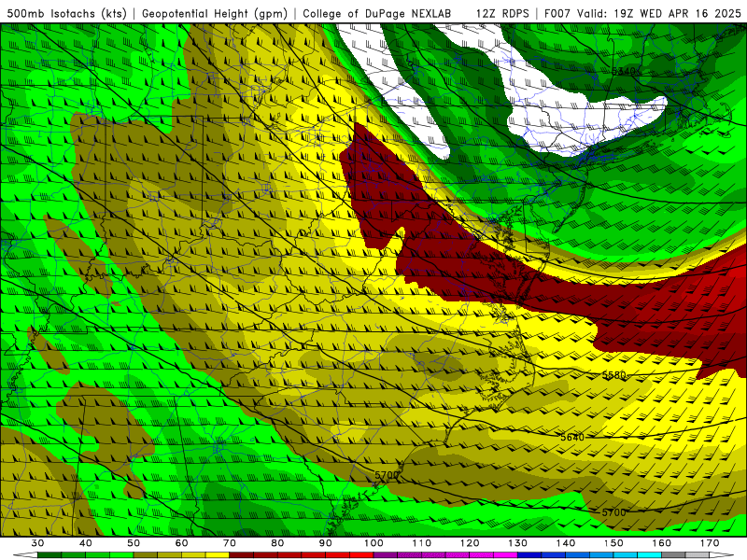
Task: Click the '500mb Isotachs (kts)' title text
Action: (x=66, y=13)
